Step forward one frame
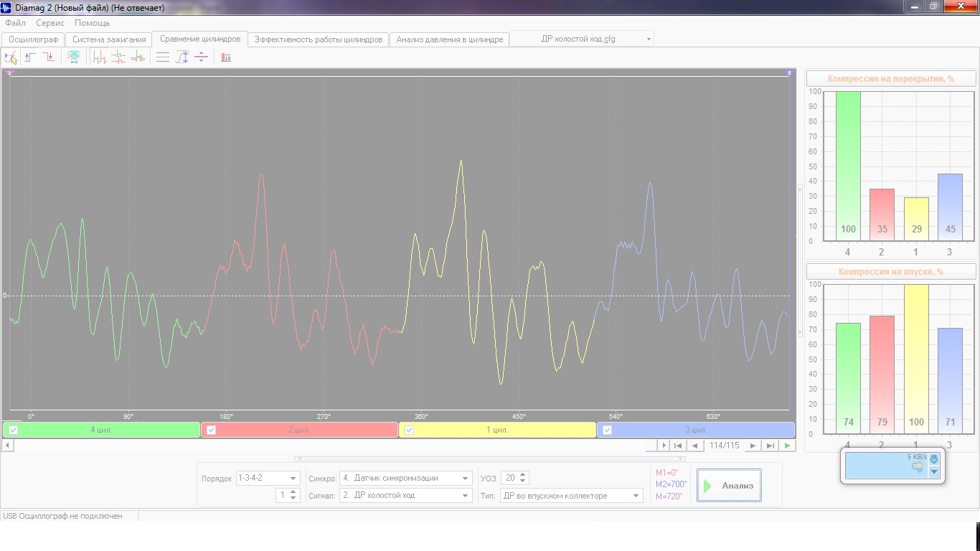This screenshot has height=551, width=980. tap(753, 446)
